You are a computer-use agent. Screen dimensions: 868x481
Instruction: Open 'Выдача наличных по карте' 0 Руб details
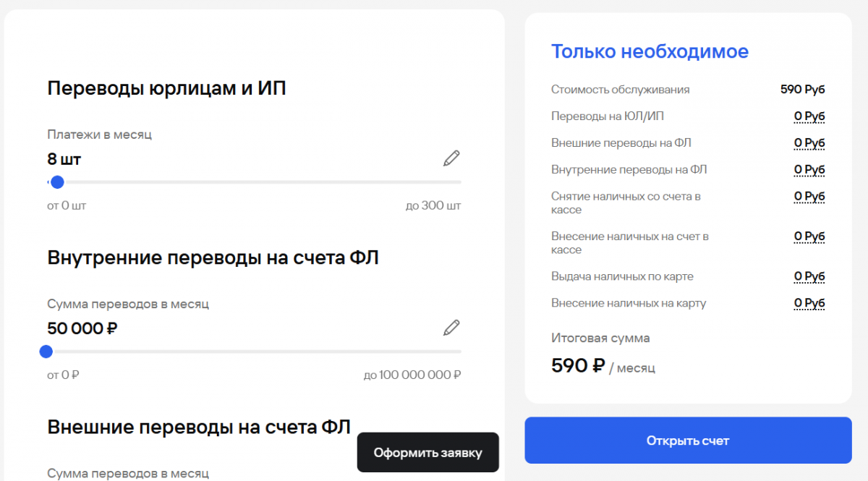[809, 276]
